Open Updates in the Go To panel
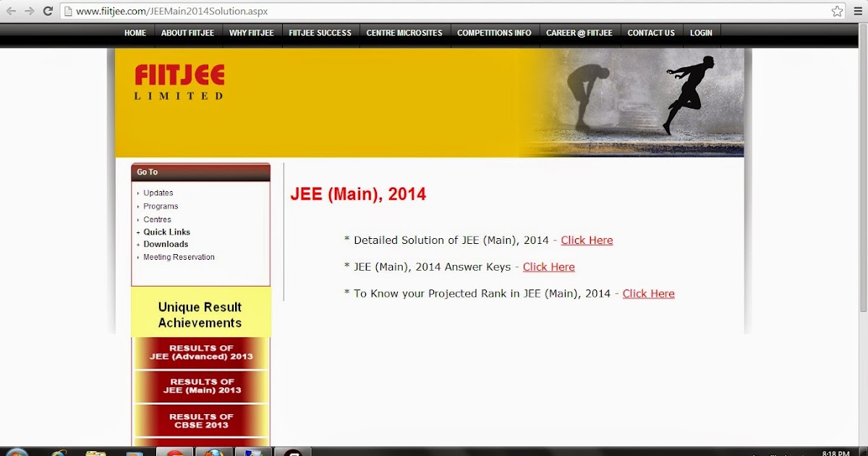Image resolution: width=868 pixels, height=456 pixels. tap(158, 193)
